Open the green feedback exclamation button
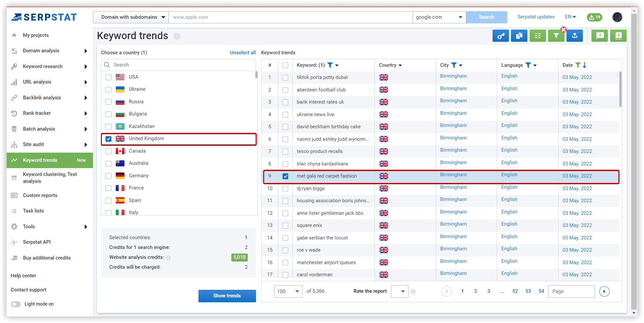 (600, 36)
